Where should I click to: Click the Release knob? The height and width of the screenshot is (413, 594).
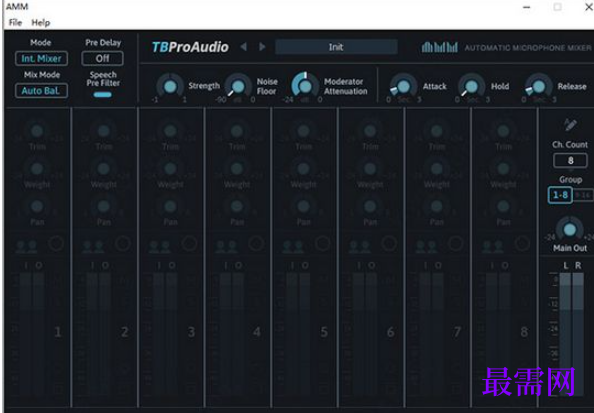(538, 86)
